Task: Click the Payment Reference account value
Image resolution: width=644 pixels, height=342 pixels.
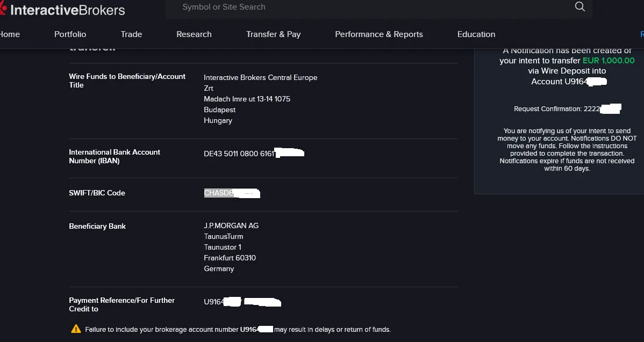Action: [x=242, y=302]
